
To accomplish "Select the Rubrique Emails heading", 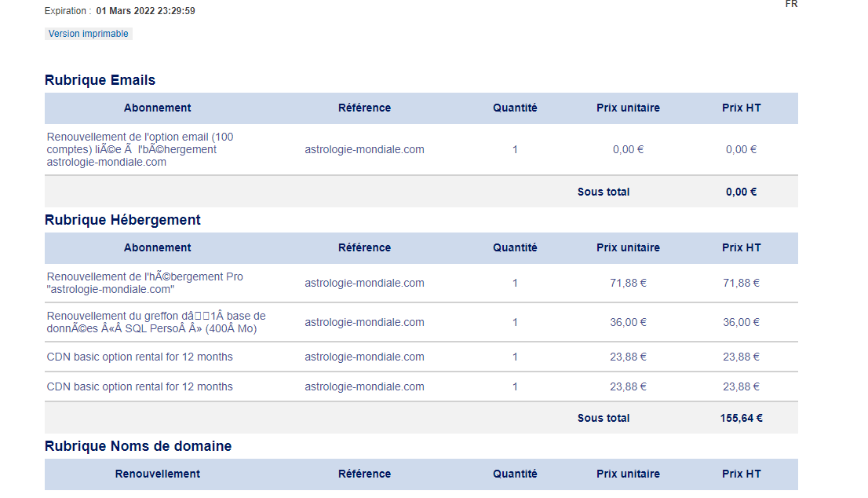I will [100, 80].
